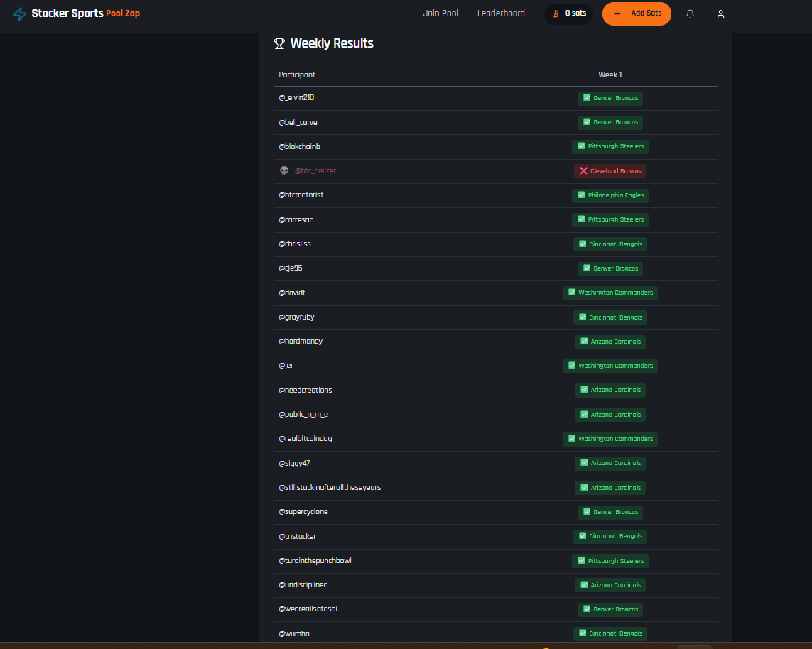Click the check icon beside Philadelphia Eagles
Image resolution: width=812 pixels, height=649 pixels.
[581, 195]
